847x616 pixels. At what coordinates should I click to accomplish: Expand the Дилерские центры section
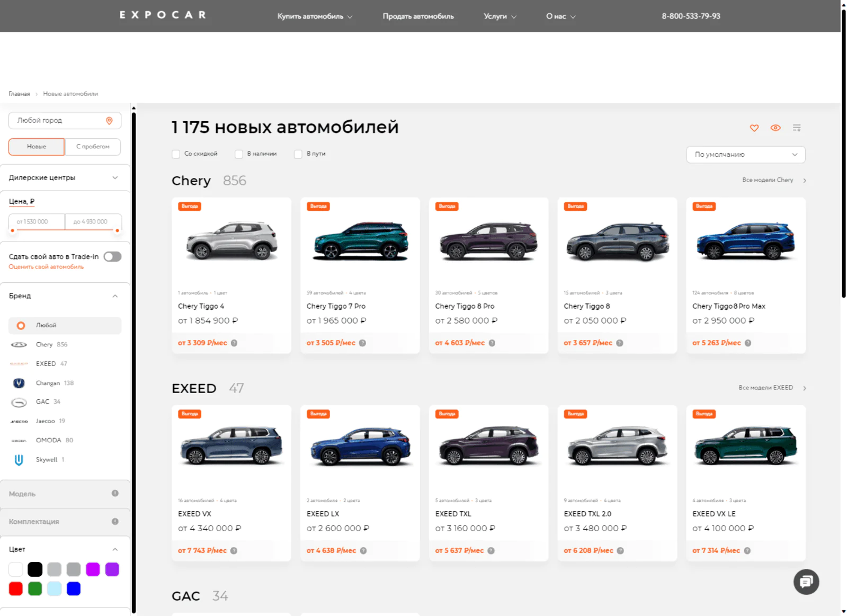tap(65, 178)
